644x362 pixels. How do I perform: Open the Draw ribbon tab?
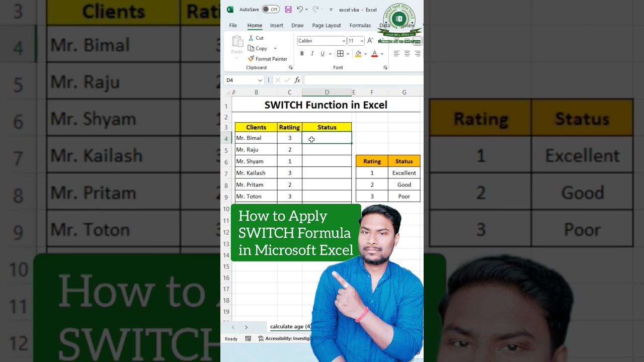[x=297, y=25]
